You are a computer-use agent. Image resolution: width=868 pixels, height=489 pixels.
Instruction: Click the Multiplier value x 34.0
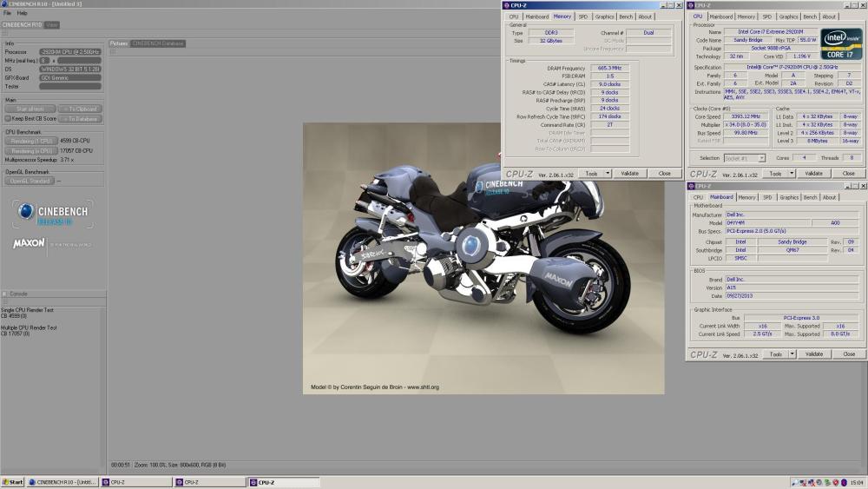(746, 124)
